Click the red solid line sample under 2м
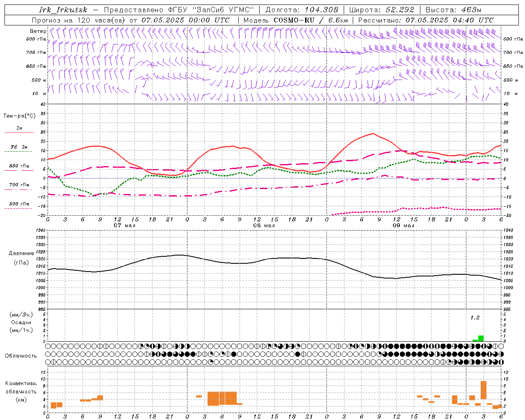Screen dimensions: 525x420 point(19,132)
